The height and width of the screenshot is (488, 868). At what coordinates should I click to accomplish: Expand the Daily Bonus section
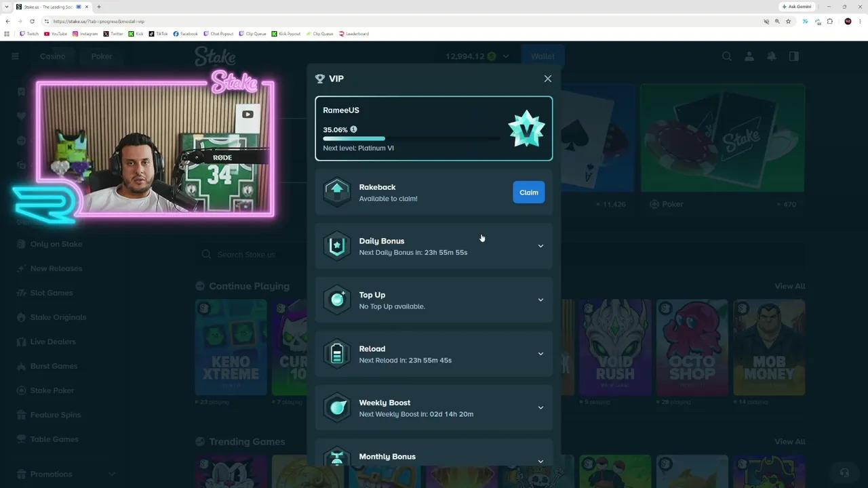click(540, 246)
